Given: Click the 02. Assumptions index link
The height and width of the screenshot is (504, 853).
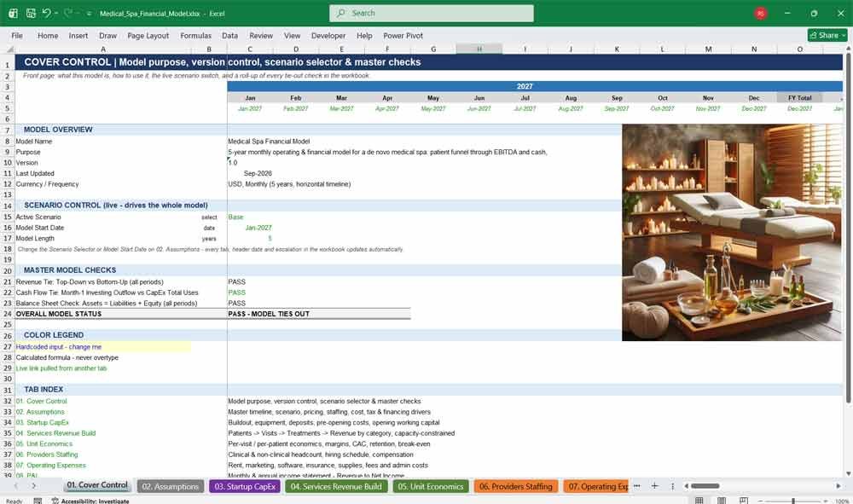Looking at the screenshot, I should tap(40, 412).
